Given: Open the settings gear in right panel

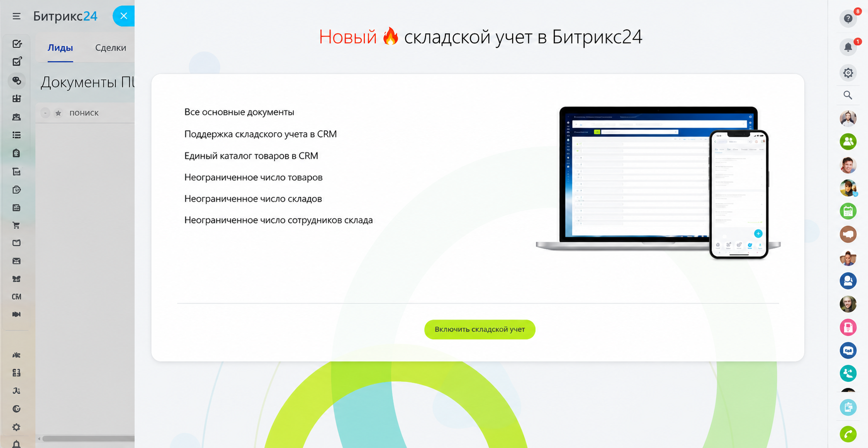Looking at the screenshot, I should [848, 73].
